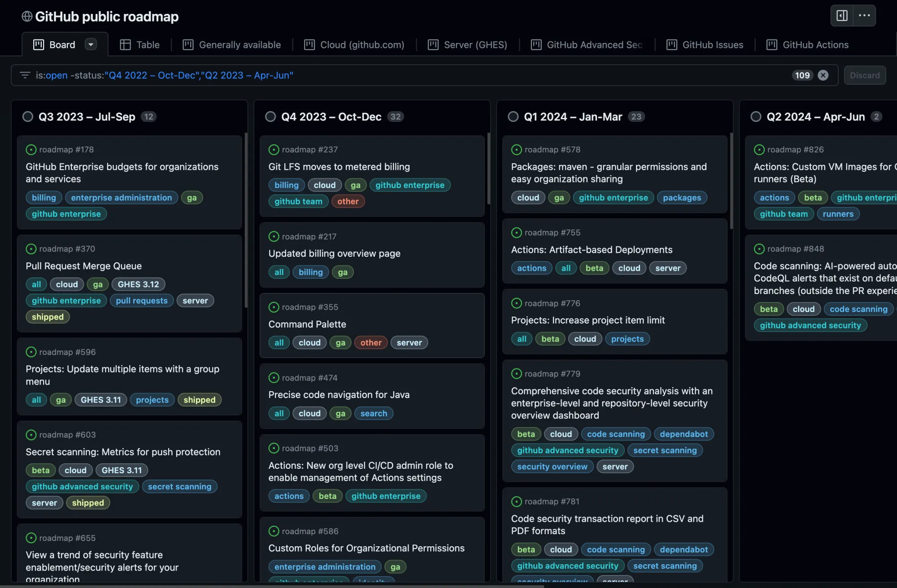Screen dimensions: 897x588
Task: Open the Server (GHES) view
Action: (x=466, y=44)
